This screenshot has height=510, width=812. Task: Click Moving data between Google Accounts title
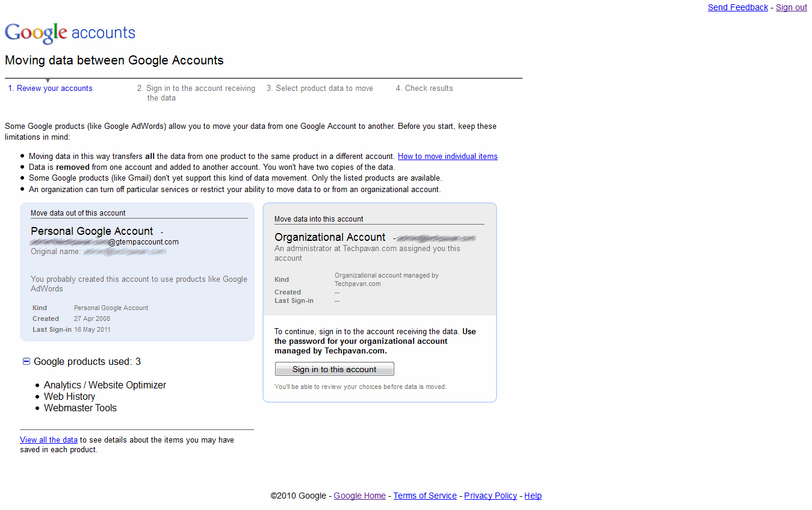[x=114, y=60]
